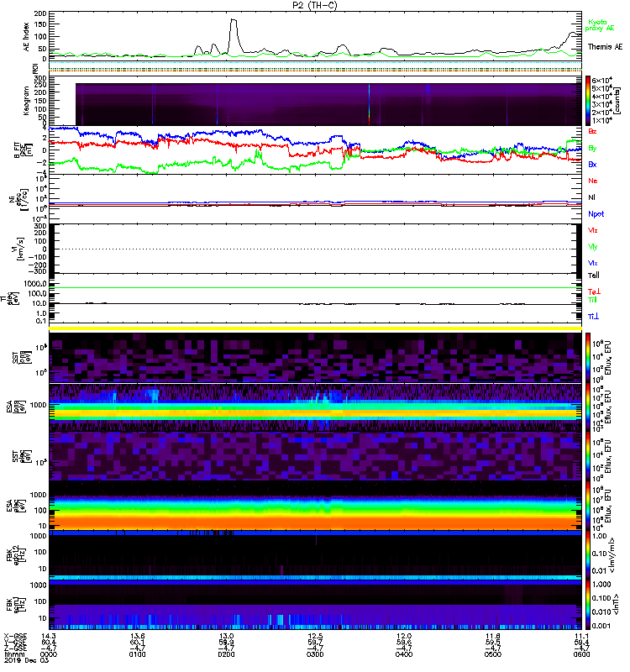Image resolution: width=630 pixels, height=672 pixels.
Task: Click the X-GSE value "11.1"
Action: point(581,636)
